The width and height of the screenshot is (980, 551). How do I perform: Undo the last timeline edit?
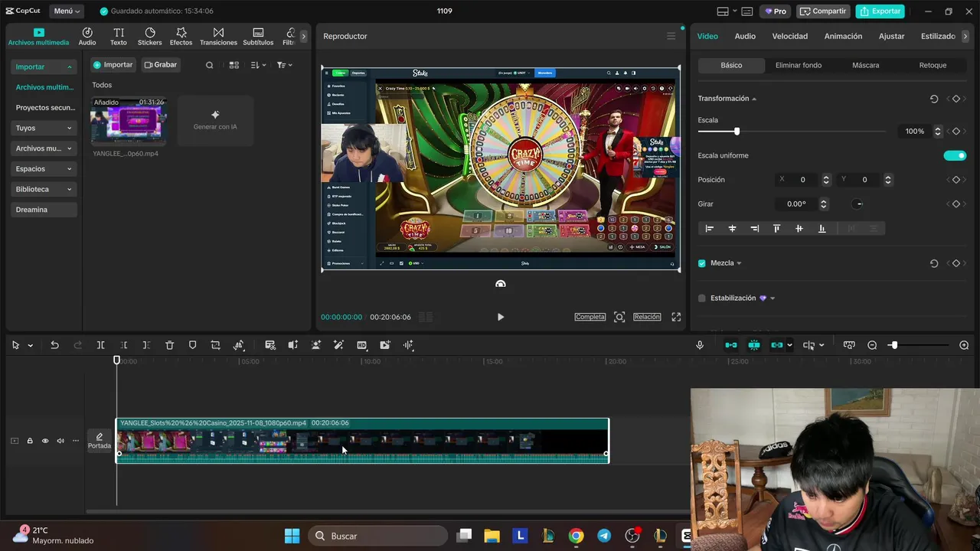pyautogui.click(x=54, y=345)
